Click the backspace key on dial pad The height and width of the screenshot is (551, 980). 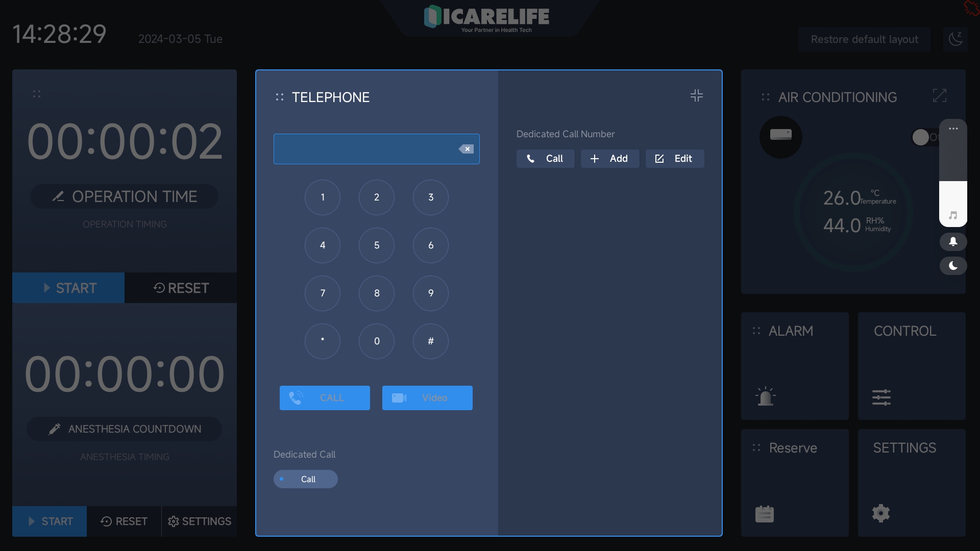coord(467,148)
